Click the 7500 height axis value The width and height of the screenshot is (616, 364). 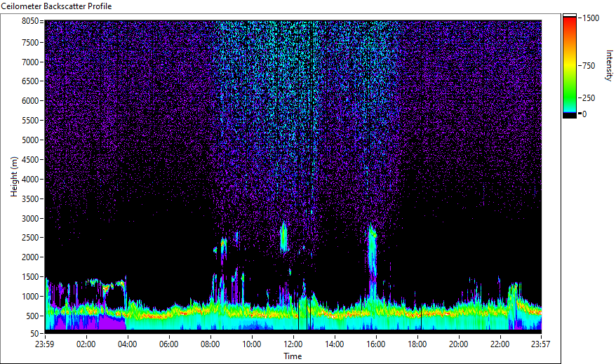(30, 42)
